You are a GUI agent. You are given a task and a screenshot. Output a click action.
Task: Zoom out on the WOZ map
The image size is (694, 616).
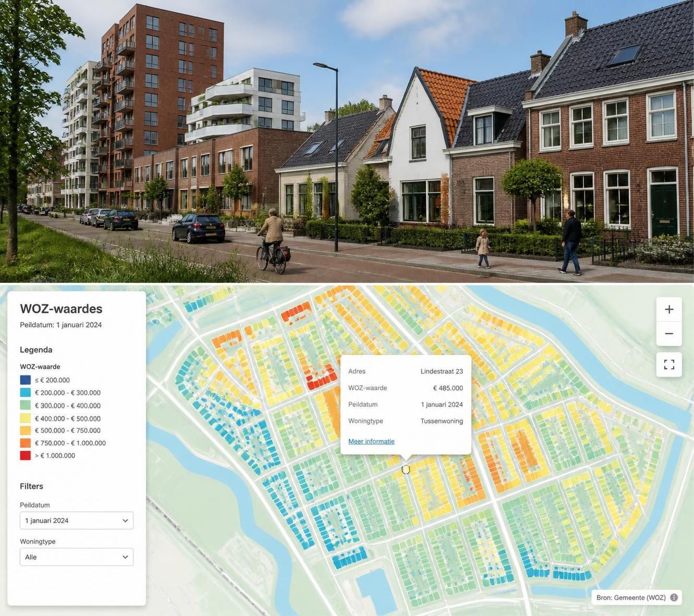pyautogui.click(x=669, y=334)
